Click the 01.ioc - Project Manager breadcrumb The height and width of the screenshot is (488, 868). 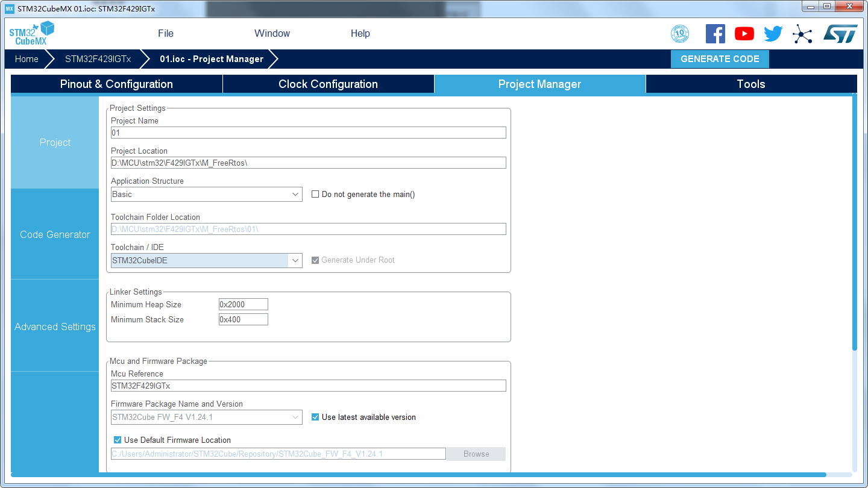212,59
